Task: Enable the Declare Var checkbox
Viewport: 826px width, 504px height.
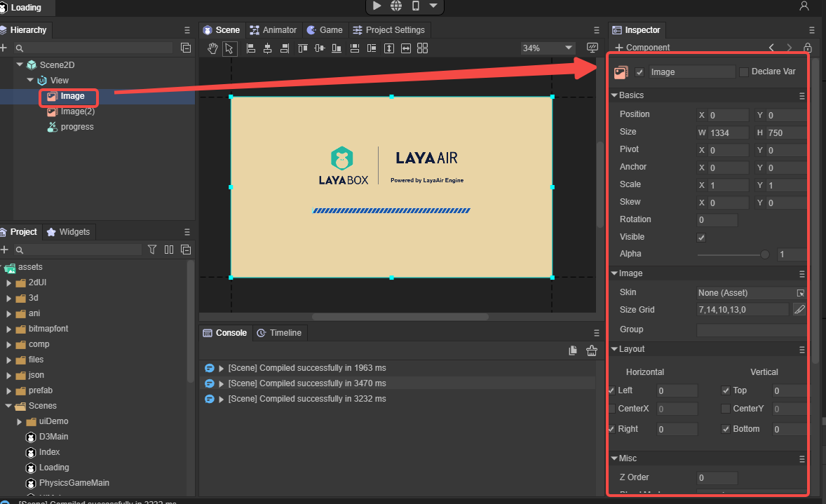Action: tap(744, 72)
